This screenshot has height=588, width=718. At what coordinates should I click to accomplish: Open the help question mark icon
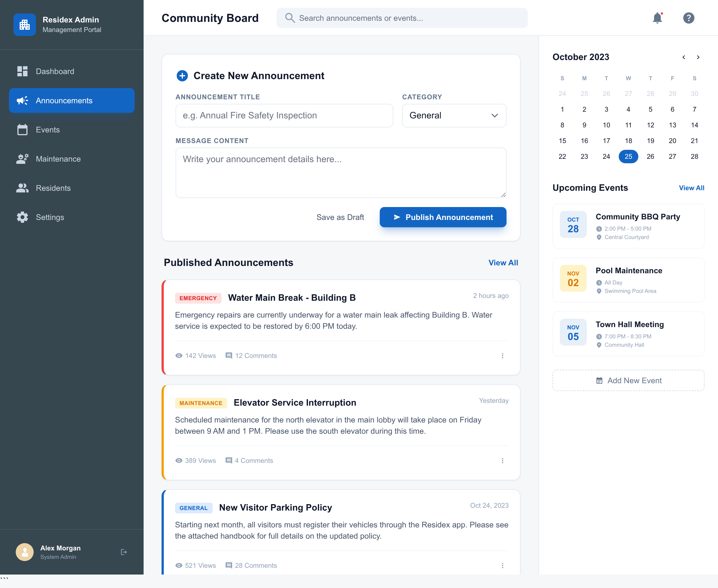click(688, 18)
